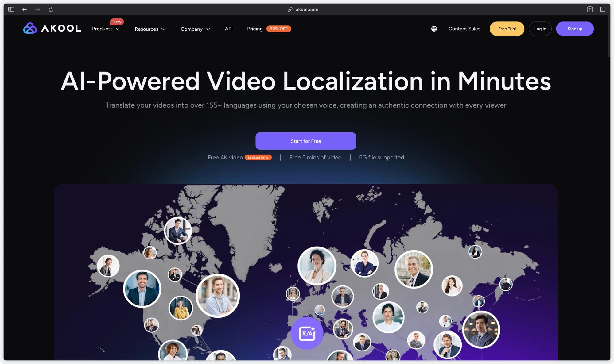
Task: Click the Log in button
Action: (540, 29)
